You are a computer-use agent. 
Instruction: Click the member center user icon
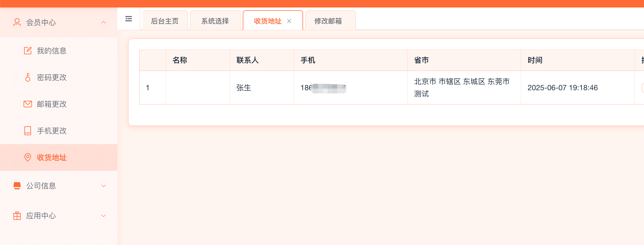[x=17, y=22]
